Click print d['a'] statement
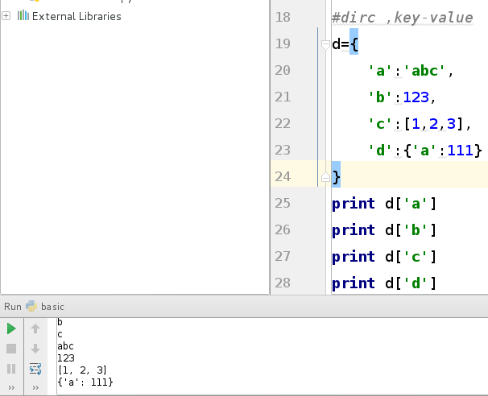The height and width of the screenshot is (396, 488). [x=384, y=203]
